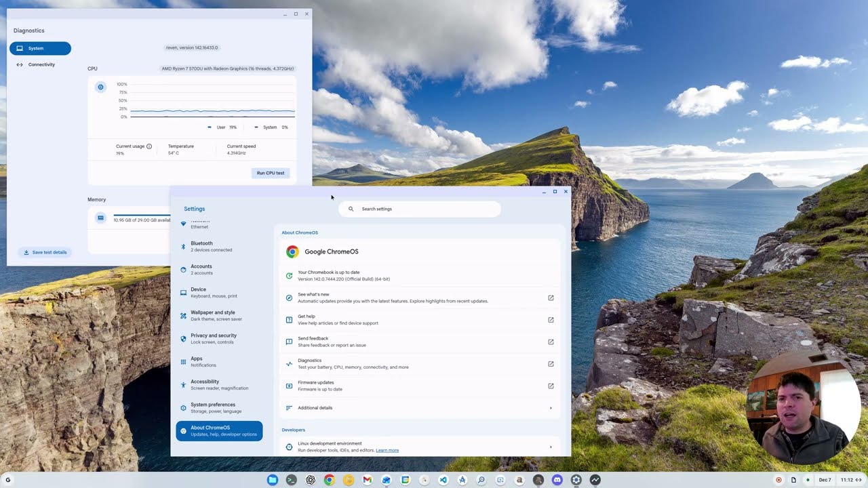Open the Files app in shelf
The image size is (868, 488).
(272, 480)
